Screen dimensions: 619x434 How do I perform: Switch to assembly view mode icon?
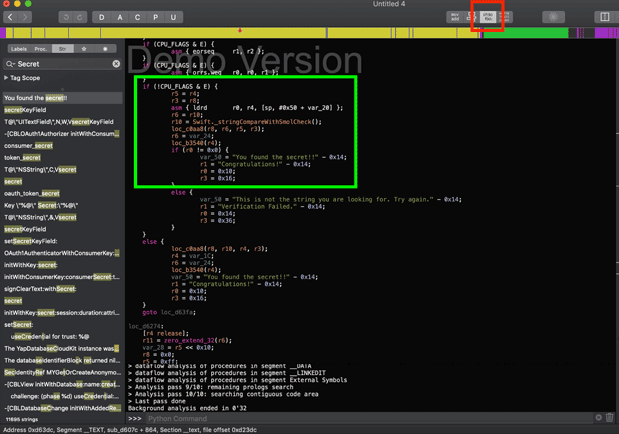click(x=455, y=17)
